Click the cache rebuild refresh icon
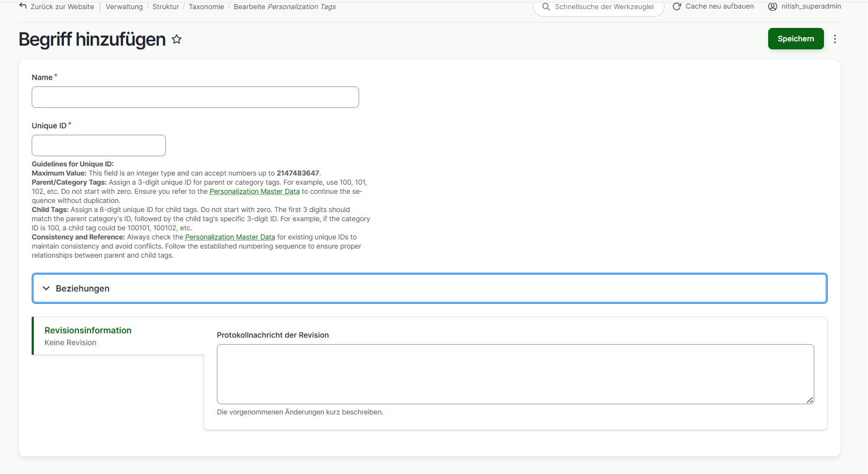Image resolution: width=868 pixels, height=474 pixels. (677, 6)
